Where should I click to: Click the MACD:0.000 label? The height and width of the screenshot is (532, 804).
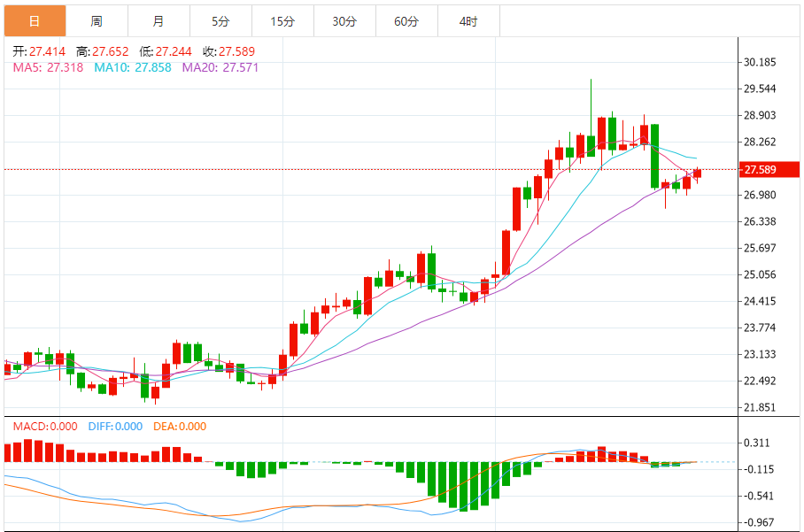pos(45,427)
